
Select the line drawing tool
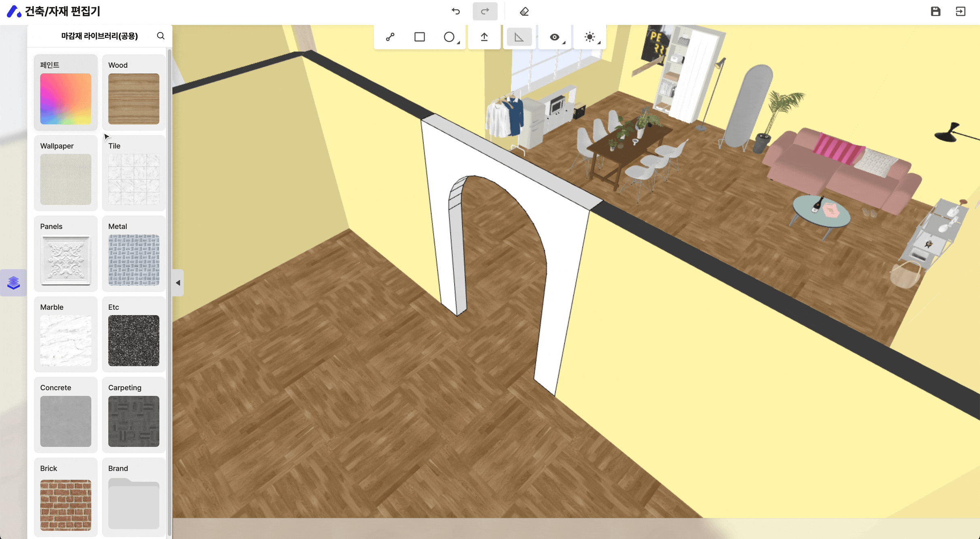[x=390, y=37]
